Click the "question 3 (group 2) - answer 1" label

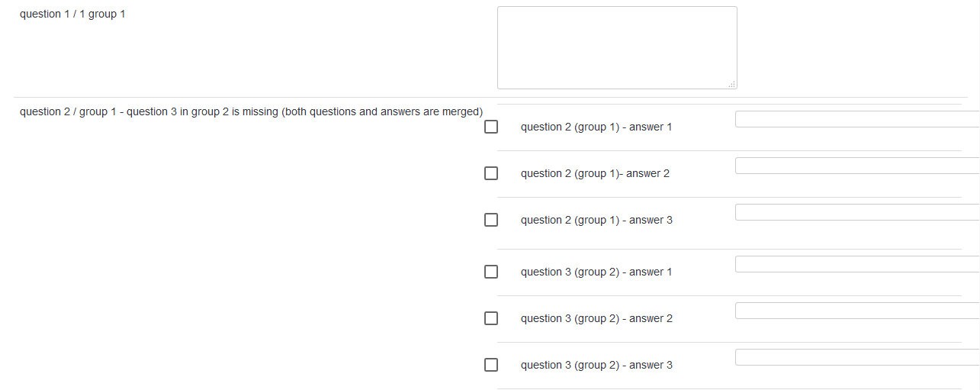[596, 272]
